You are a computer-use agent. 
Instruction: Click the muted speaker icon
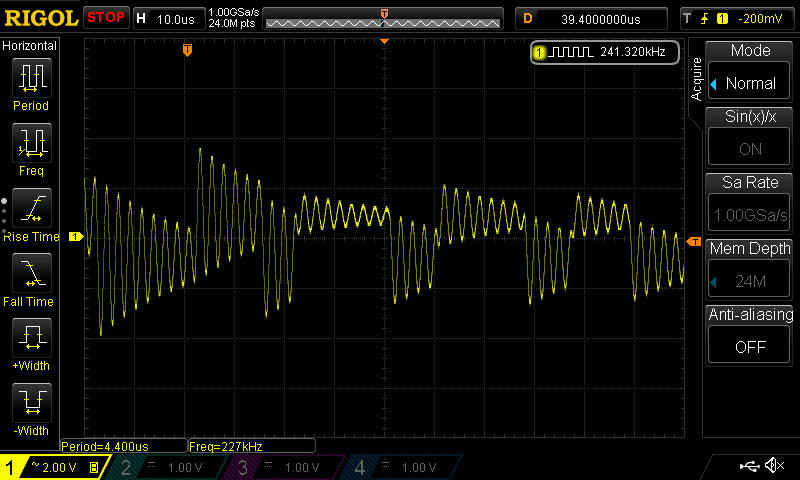(774, 465)
